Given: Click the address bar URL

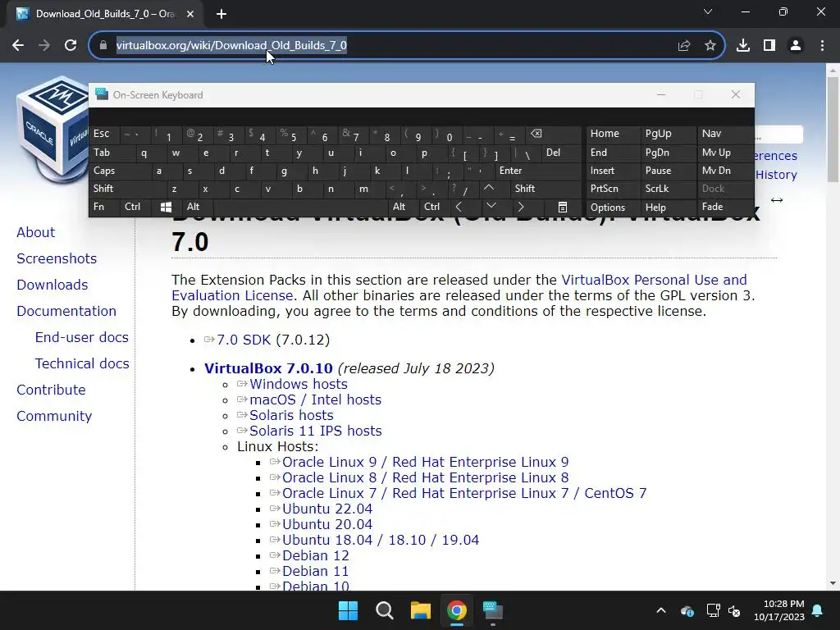Looking at the screenshot, I should (x=231, y=46).
